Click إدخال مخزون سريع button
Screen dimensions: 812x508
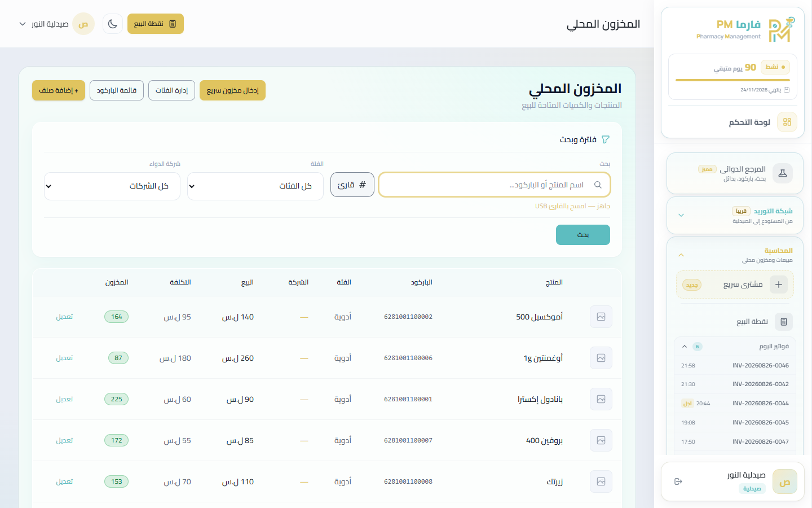pyautogui.click(x=232, y=90)
